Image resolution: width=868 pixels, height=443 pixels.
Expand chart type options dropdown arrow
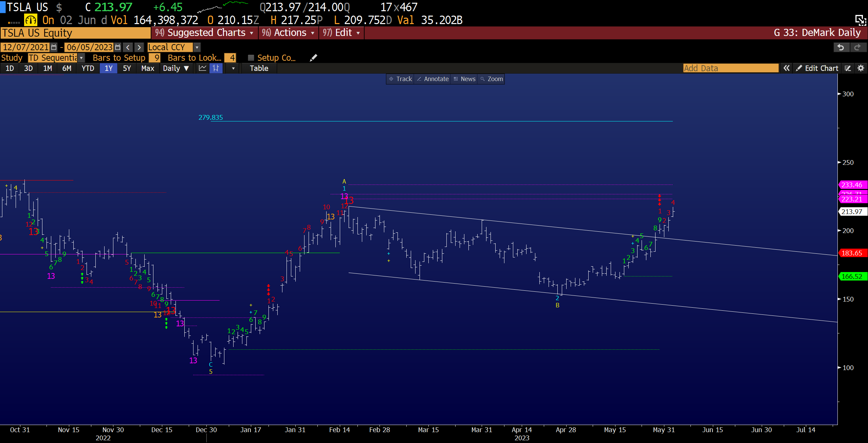(233, 68)
